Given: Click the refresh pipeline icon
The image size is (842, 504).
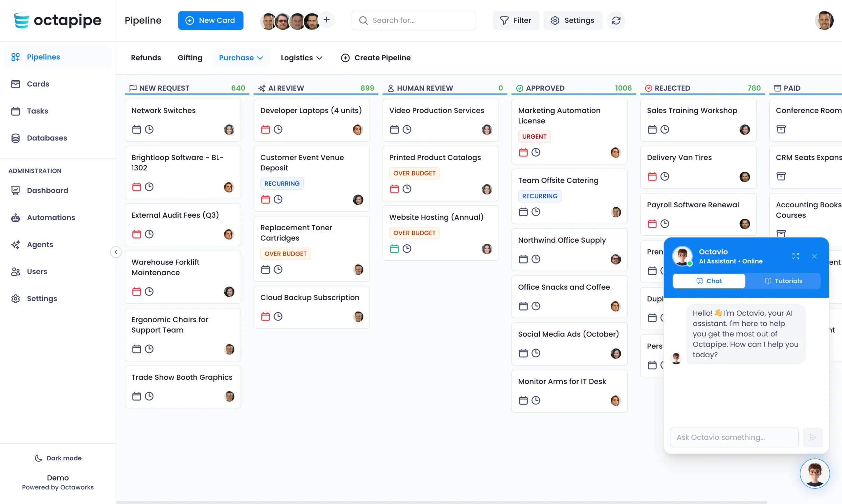Looking at the screenshot, I should (x=616, y=20).
